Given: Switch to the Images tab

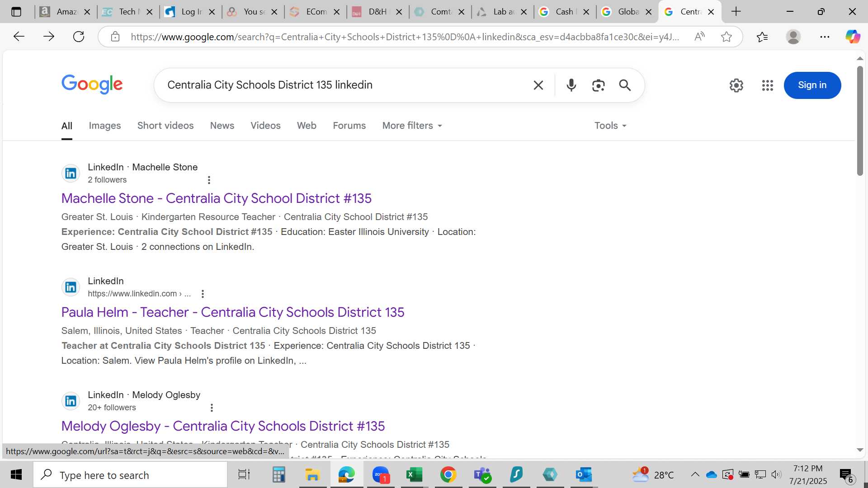Looking at the screenshot, I should (x=105, y=126).
